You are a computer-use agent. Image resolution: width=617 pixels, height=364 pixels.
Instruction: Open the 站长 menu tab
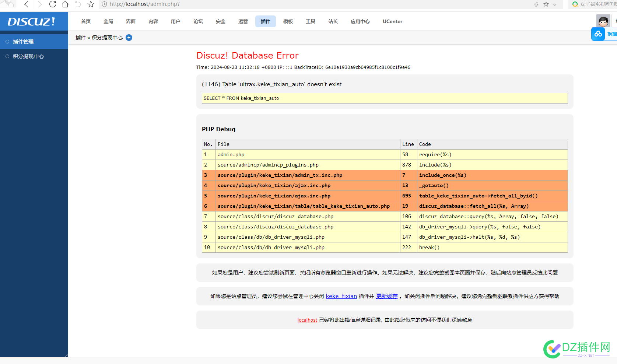pos(333,21)
